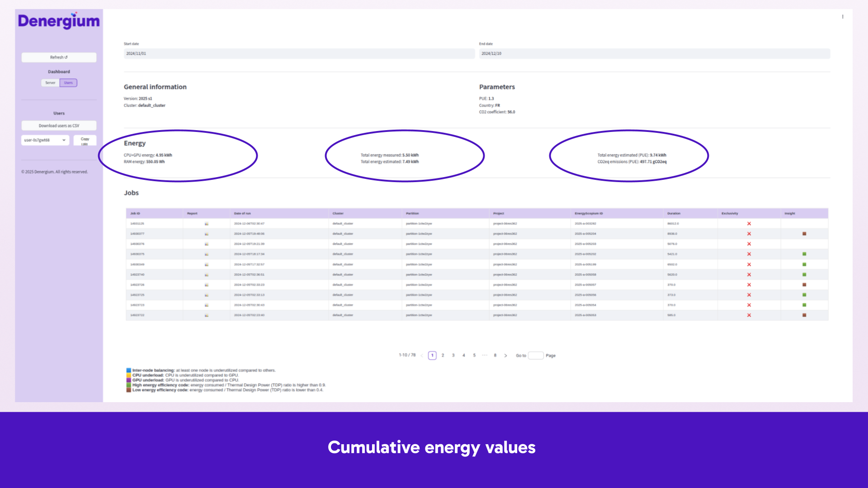Screen dimensions: 868x488
Task: Go to page 2 of jobs
Action: [x=443, y=356]
